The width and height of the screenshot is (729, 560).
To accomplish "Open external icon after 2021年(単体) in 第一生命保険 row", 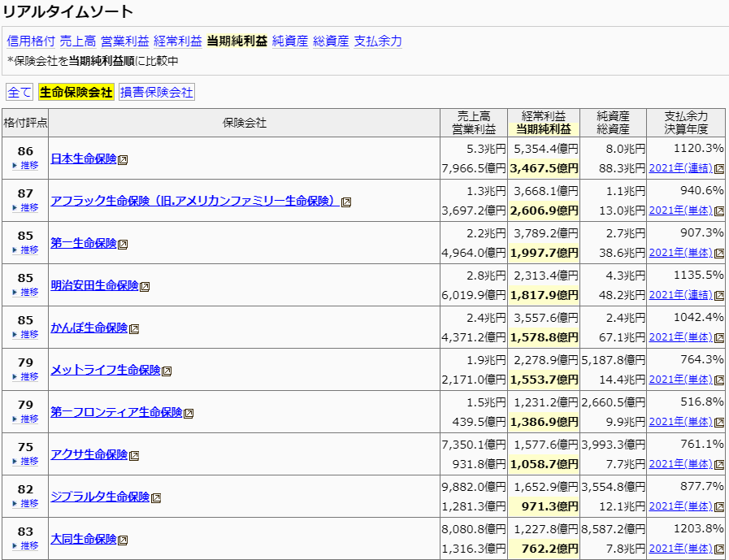I will tap(718, 254).
